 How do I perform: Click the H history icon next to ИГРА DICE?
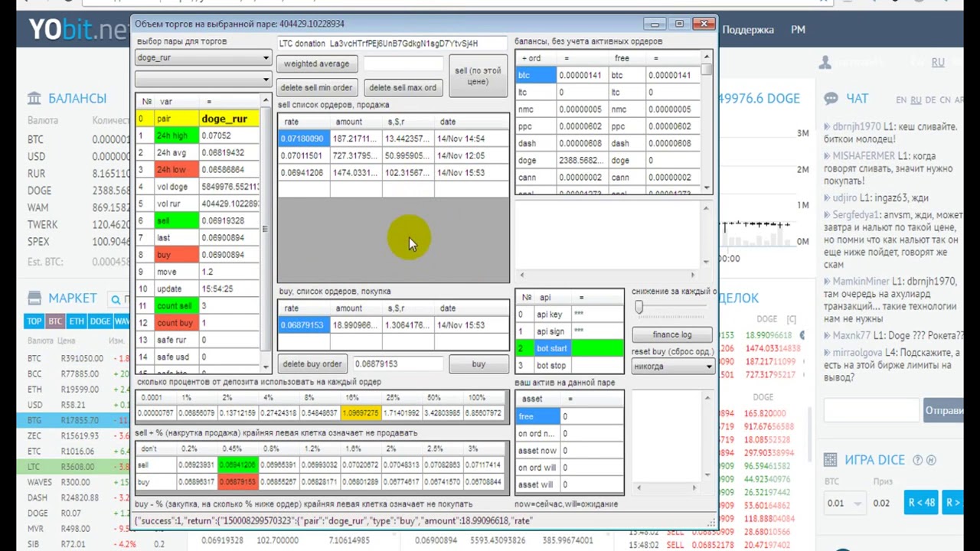coord(931,460)
